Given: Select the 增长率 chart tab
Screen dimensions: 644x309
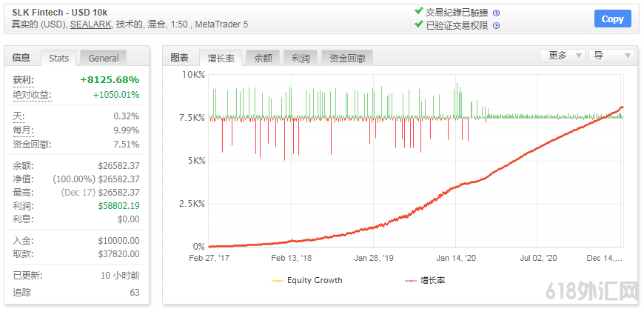Looking at the screenshot, I should click(x=221, y=58).
